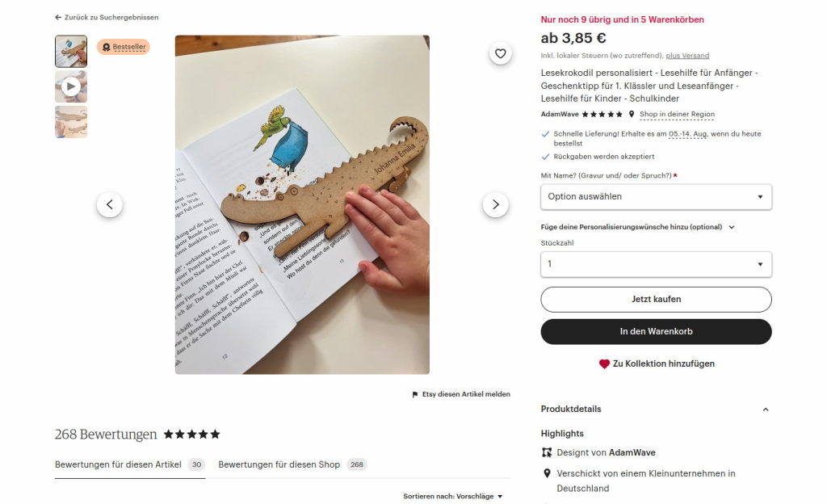Open the 'plus Versand' link
The width and height of the screenshot is (827, 504).
point(687,56)
